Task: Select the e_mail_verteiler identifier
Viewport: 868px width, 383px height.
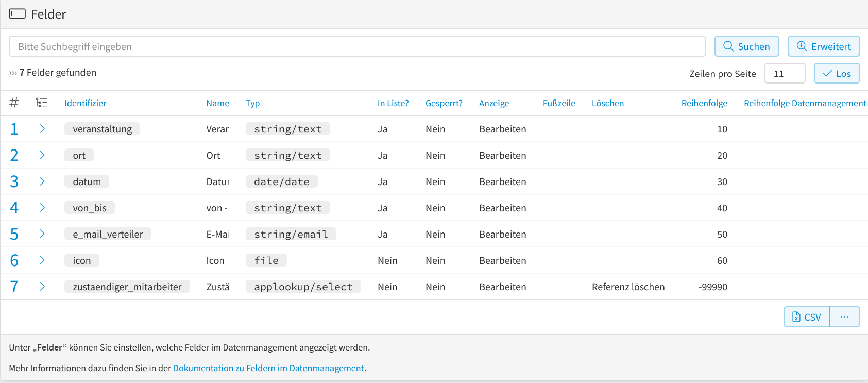Action: point(108,234)
